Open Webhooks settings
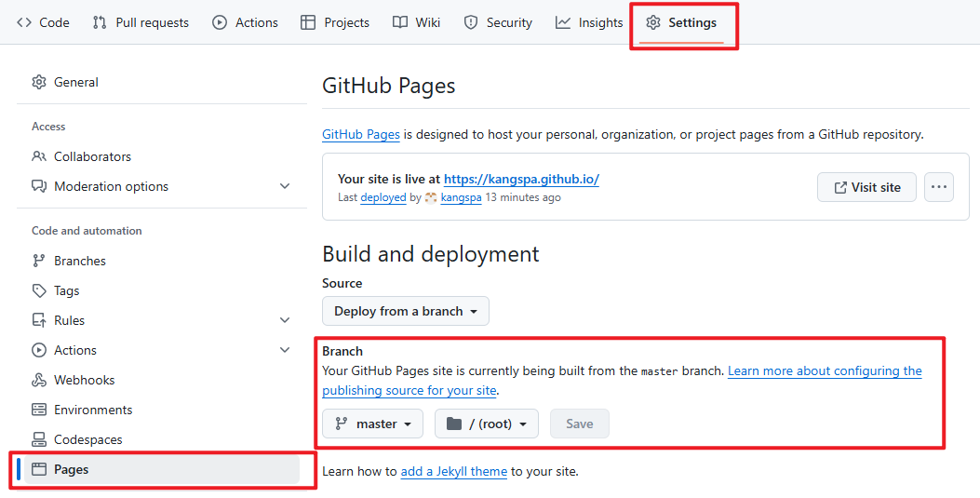980x498 pixels. [x=161, y=380]
